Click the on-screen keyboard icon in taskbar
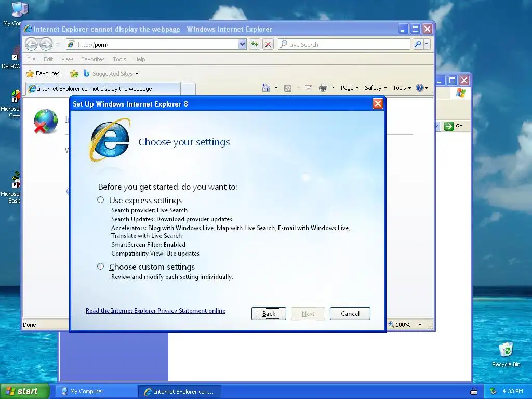The image size is (532, 399). pos(474,392)
